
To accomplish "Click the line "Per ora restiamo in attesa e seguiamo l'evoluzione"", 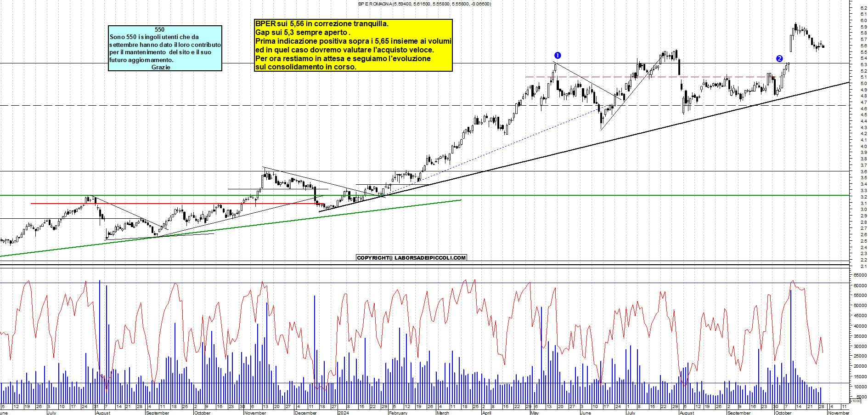I will point(343,58).
